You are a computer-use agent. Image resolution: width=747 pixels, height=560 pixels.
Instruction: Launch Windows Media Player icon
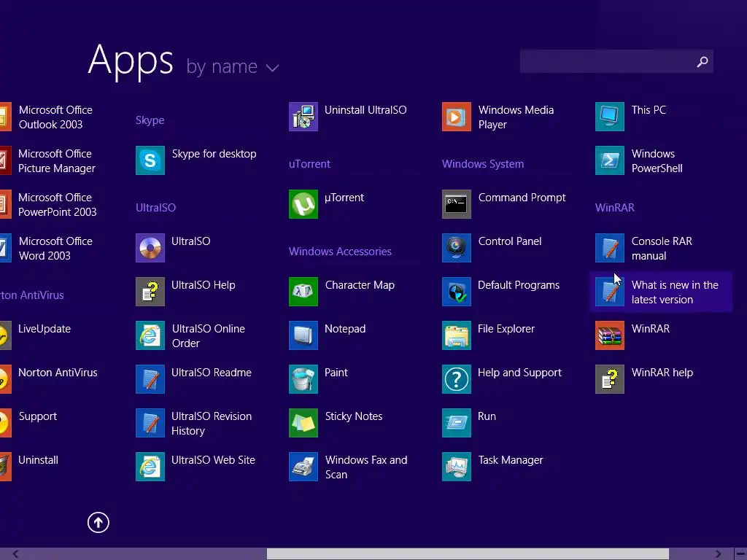(457, 117)
